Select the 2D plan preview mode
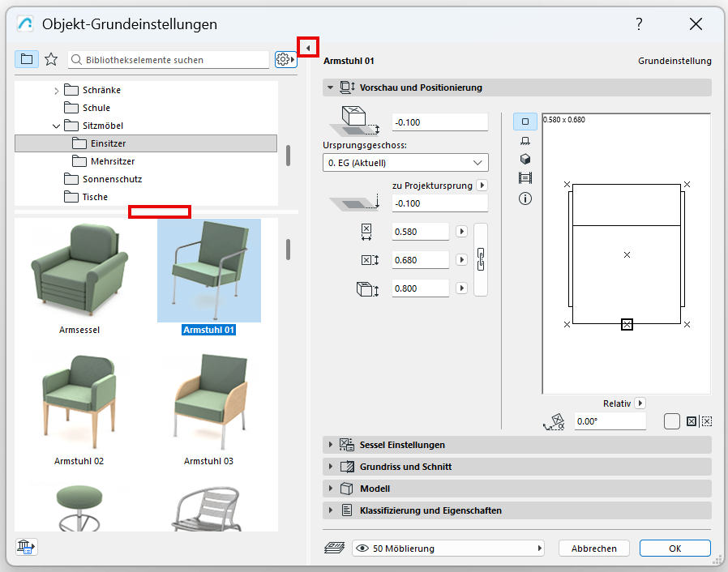Screen dimensions: 728x572 click(x=525, y=122)
